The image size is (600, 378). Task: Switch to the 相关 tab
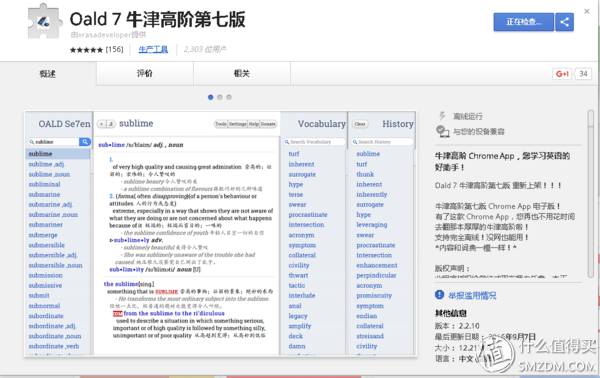(x=242, y=73)
